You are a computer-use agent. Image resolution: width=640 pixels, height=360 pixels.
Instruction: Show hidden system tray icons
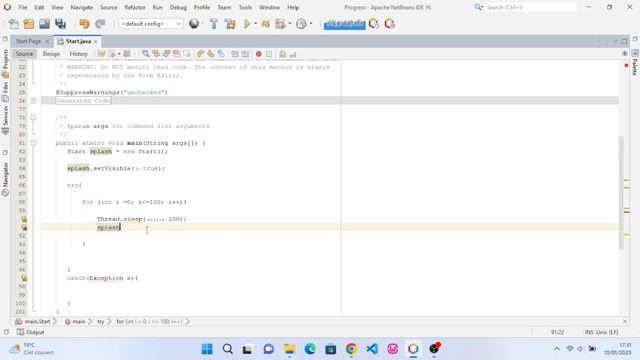point(556,349)
